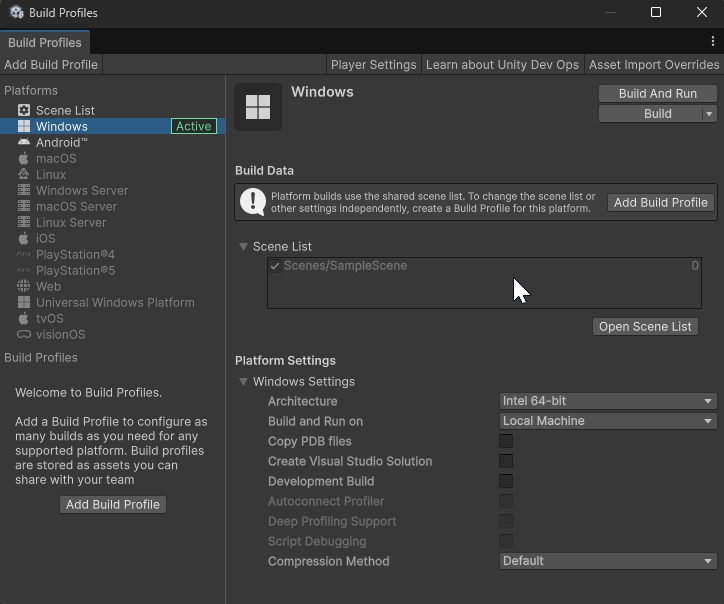Select the Scene List gear icon
Viewport: 724px width, 604px height.
pos(24,110)
